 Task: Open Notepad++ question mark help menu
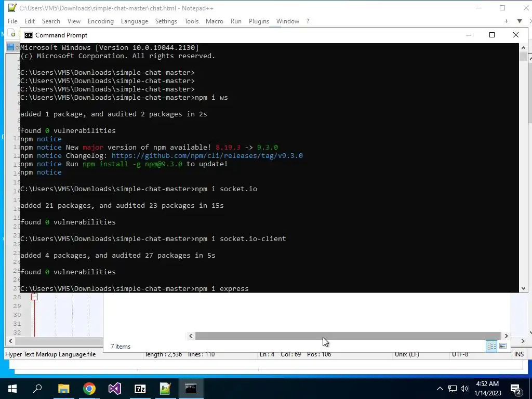click(x=308, y=21)
